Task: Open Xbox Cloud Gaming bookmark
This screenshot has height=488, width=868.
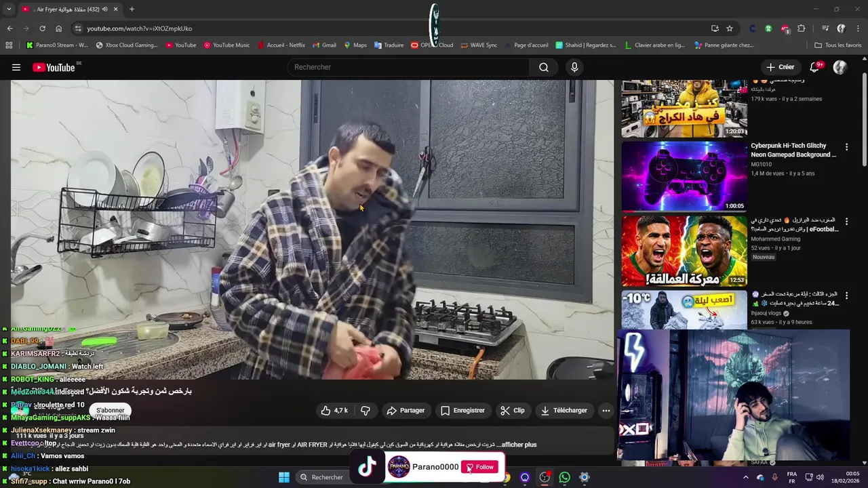Action: point(127,45)
